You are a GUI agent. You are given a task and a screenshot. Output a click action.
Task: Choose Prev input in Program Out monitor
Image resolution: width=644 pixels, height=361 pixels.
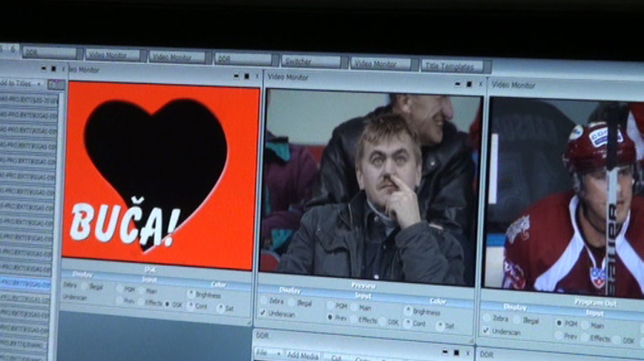click(559, 336)
